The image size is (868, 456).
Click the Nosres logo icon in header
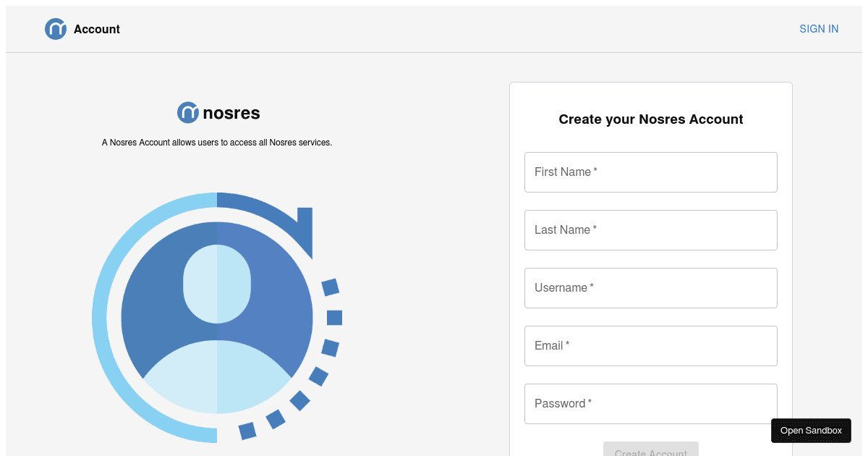(56, 29)
